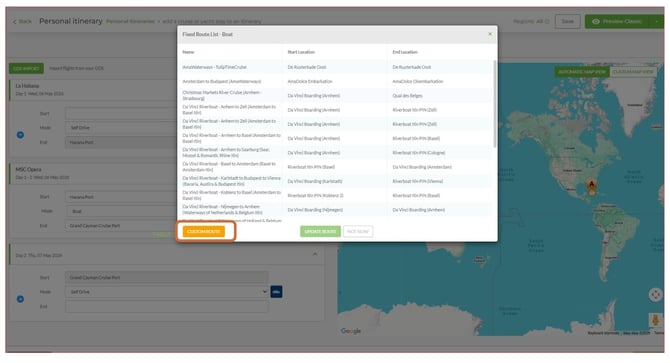Switch to Custom Map View

[633, 72]
